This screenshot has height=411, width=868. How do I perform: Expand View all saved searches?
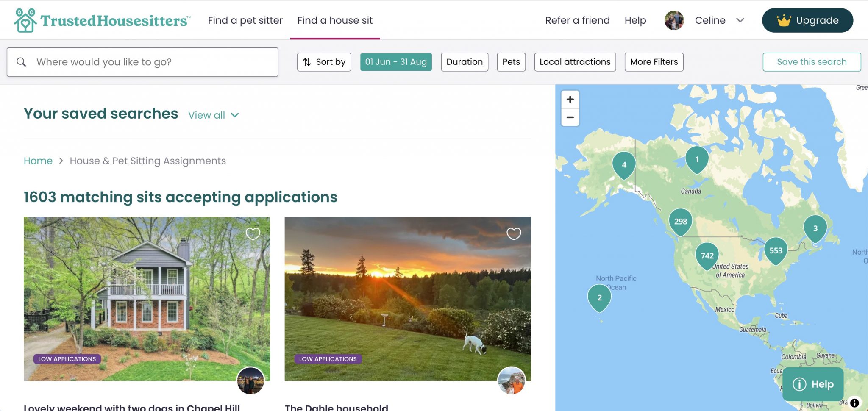(x=214, y=115)
